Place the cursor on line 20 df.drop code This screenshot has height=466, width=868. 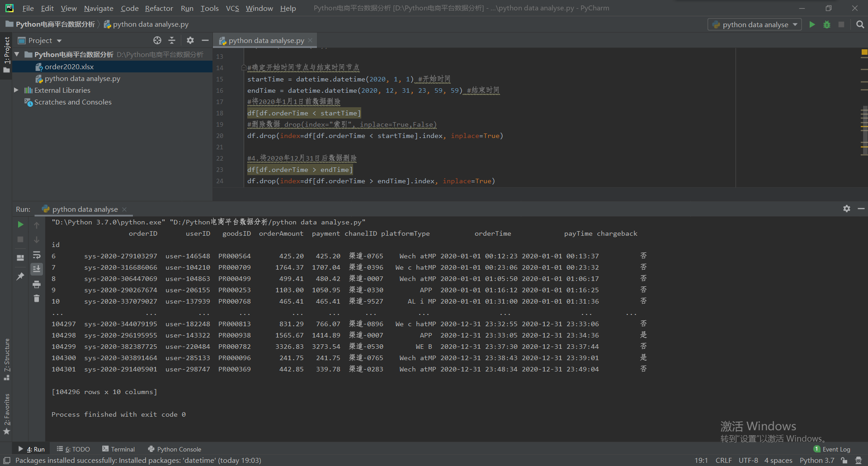click(375, 136)
